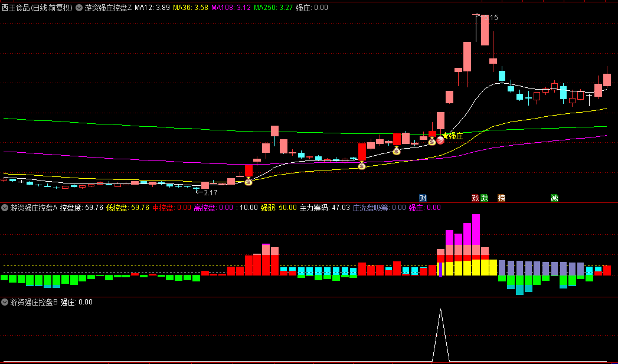
Task: Click 强庄: 0.00 in the main chart header
Action: tap(312, 8)
